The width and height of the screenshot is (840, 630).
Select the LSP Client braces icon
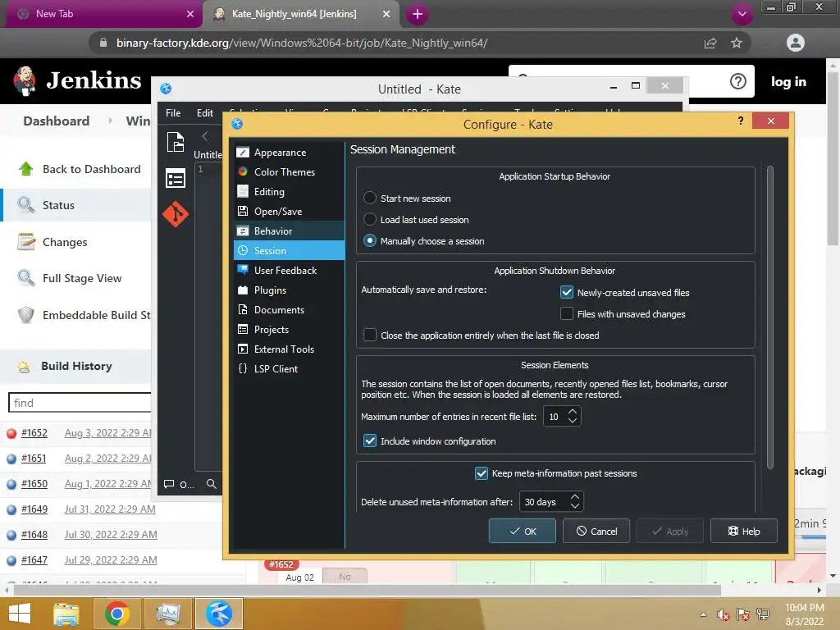pyautogui.click(x=243, y=368)
